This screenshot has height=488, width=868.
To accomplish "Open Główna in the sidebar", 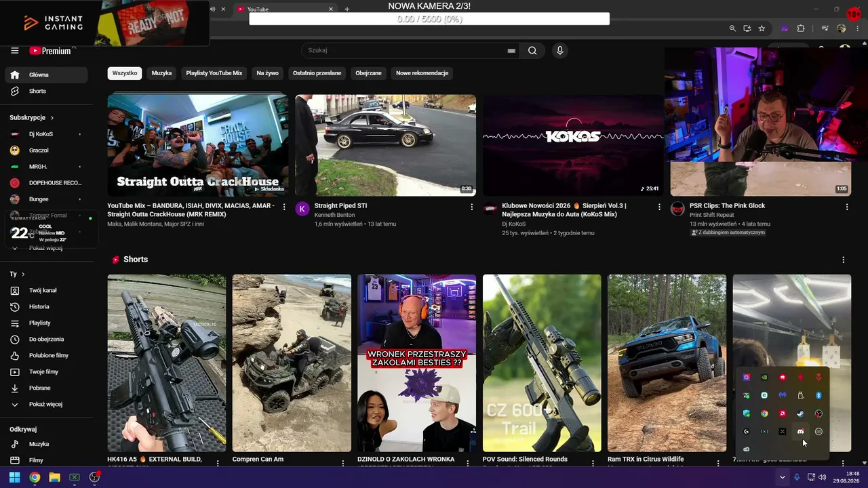I will pyautogui.click(x=46, y=75).
